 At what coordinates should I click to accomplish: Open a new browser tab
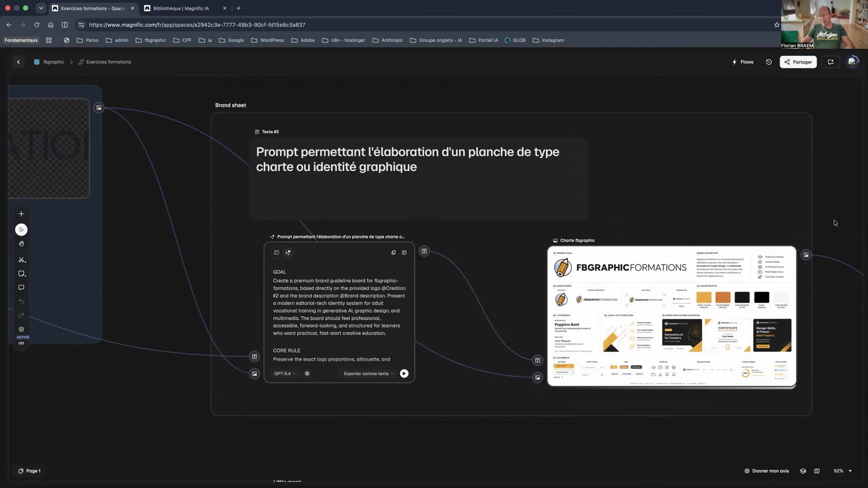239,8
